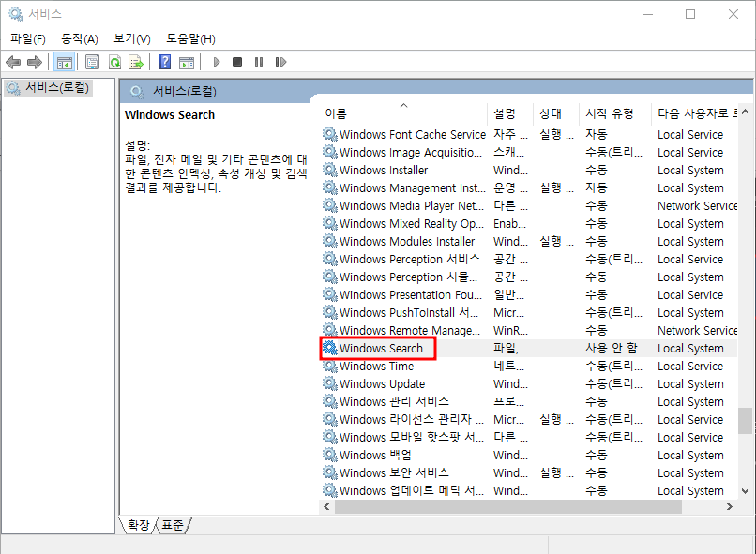This screenshot has height=554, width=756.
Task: Select the Windows Search service name
Action: 381,348
